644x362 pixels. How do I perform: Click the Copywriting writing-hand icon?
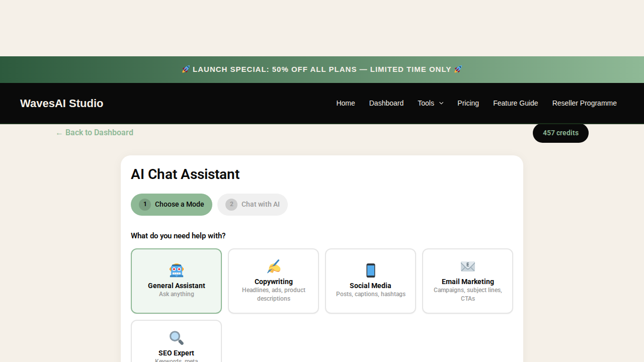click(273, 266)
